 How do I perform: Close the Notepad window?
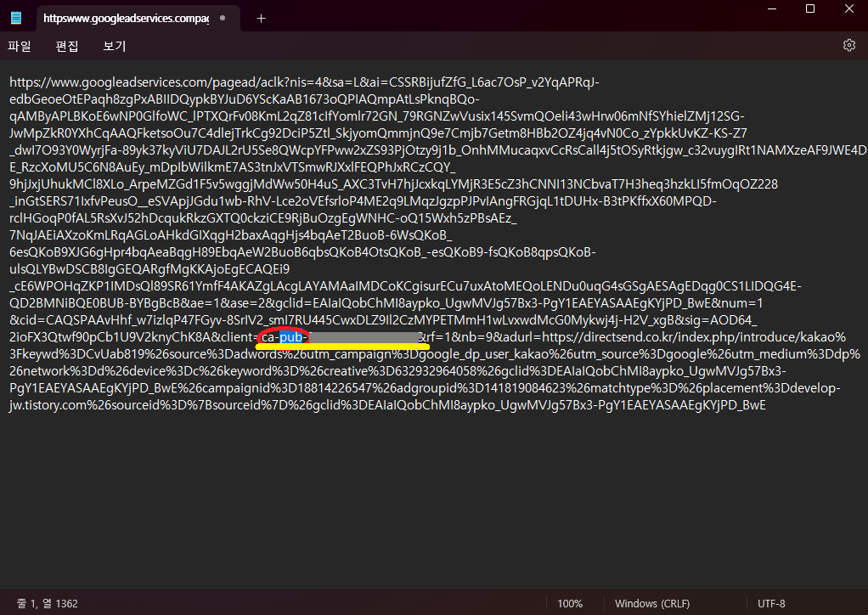pyautogui.click(x=849, y=8)
